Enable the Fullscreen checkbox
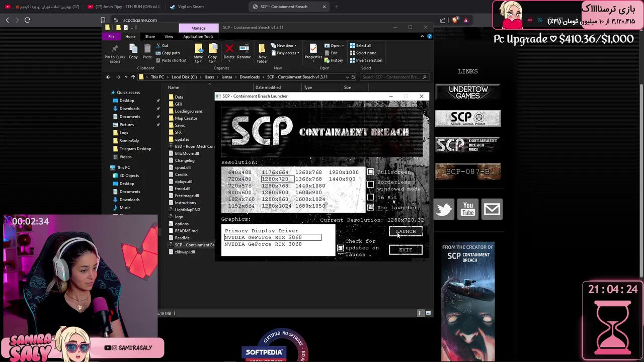644x362 pixels. pos(371,172)
